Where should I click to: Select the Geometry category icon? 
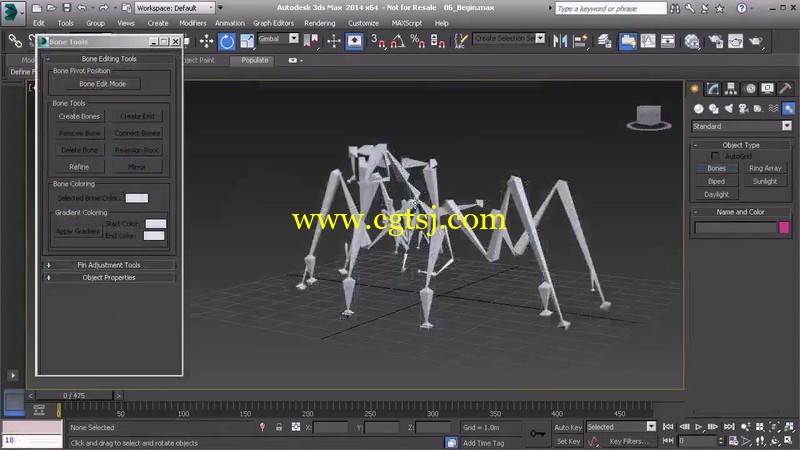click(698, 109)
